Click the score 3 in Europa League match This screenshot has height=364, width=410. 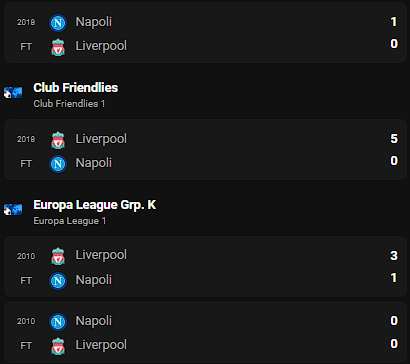(394, 256)
